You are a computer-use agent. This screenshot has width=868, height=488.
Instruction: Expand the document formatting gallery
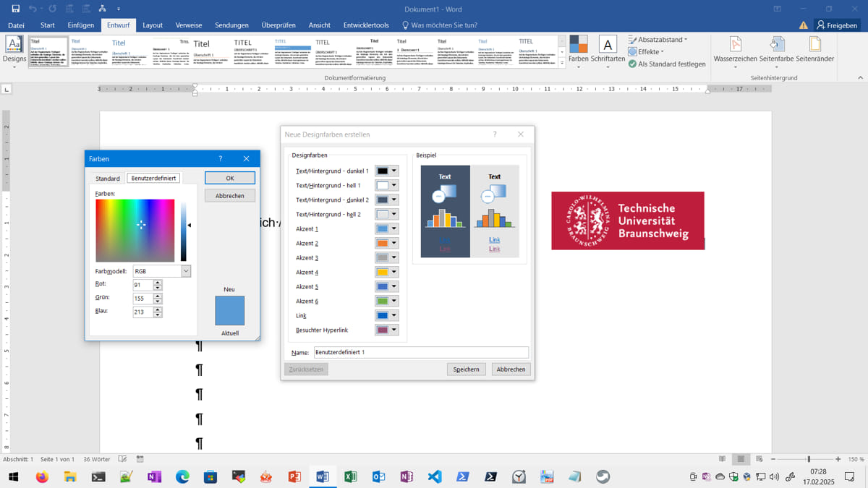[562, 64]
